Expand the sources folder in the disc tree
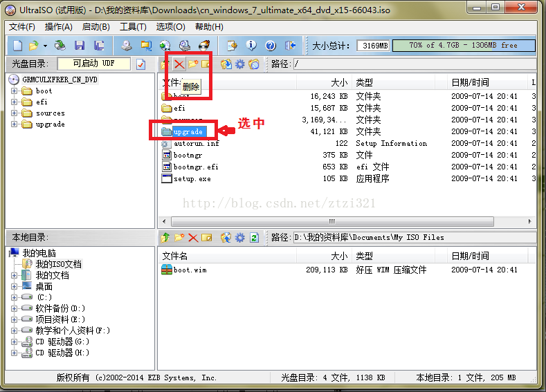Image resolution: width=546 pixels, height=392 pixels. point(14,113)
